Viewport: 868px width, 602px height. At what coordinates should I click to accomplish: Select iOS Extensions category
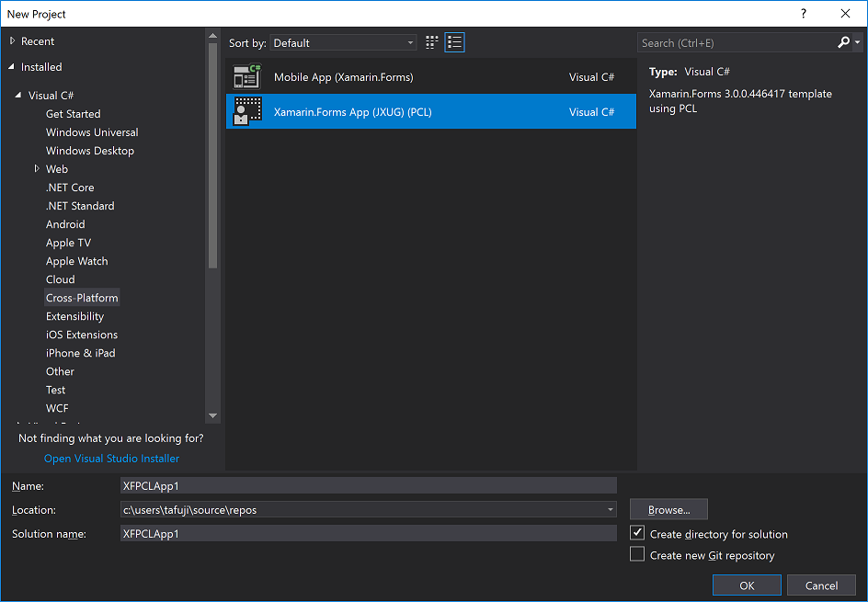(x=81, y=335)
